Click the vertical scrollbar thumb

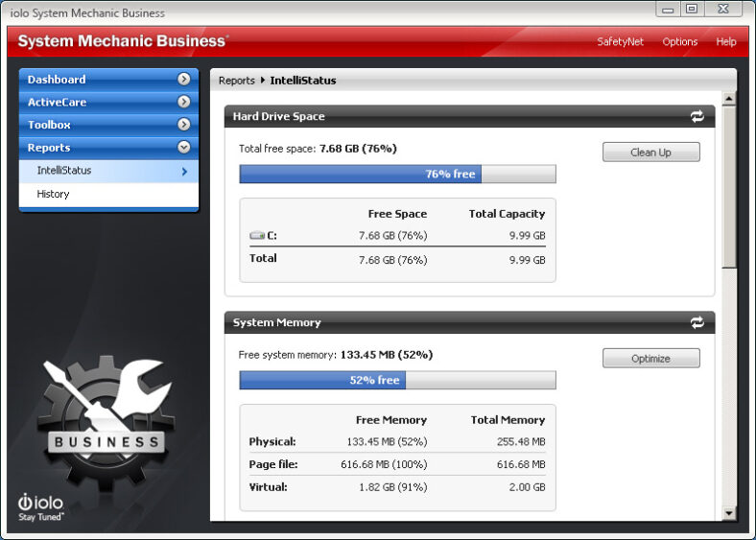(729, 187)
